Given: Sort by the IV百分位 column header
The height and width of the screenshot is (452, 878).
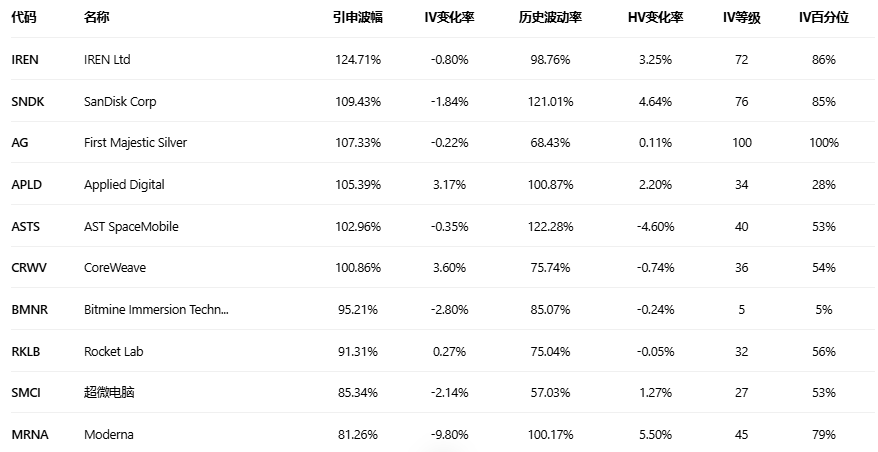Looking at the screenshot, I should (823, 18).
